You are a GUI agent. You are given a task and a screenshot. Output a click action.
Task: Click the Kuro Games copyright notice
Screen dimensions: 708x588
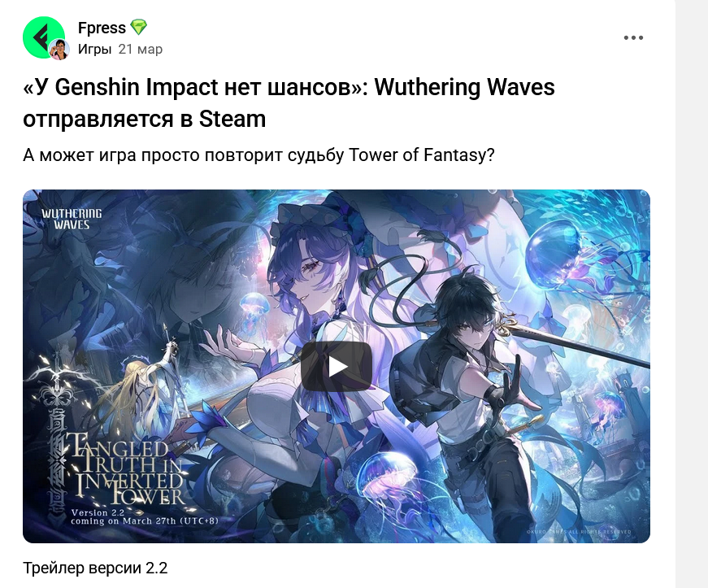(x=579, y=532)
